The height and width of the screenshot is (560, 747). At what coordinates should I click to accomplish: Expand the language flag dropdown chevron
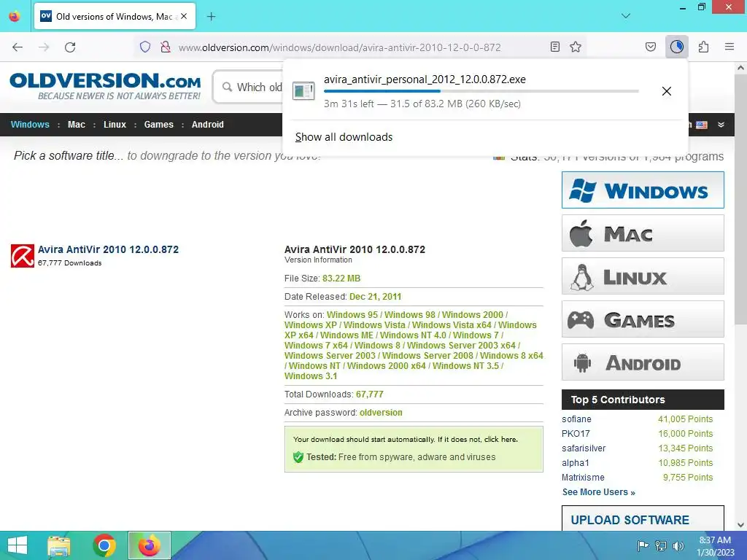(x=721, y=125)
